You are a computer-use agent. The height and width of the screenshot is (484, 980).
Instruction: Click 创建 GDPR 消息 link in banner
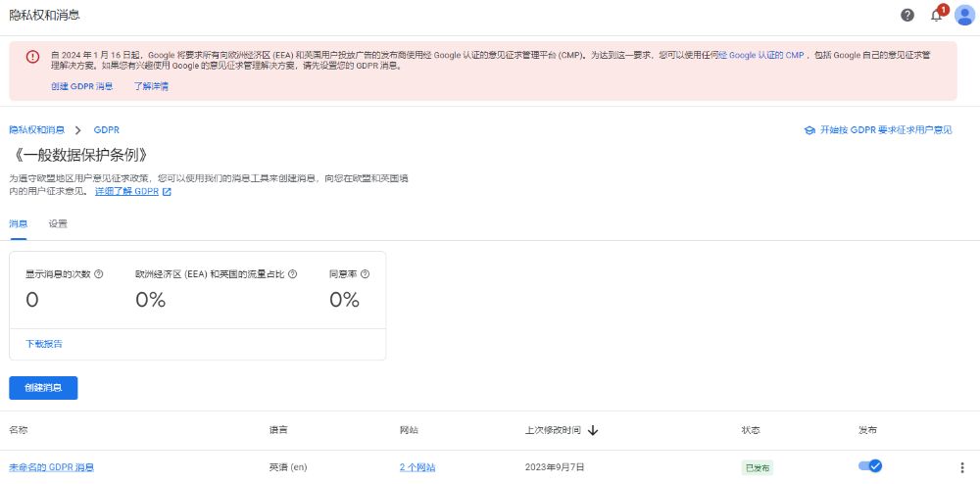(82, 86)
